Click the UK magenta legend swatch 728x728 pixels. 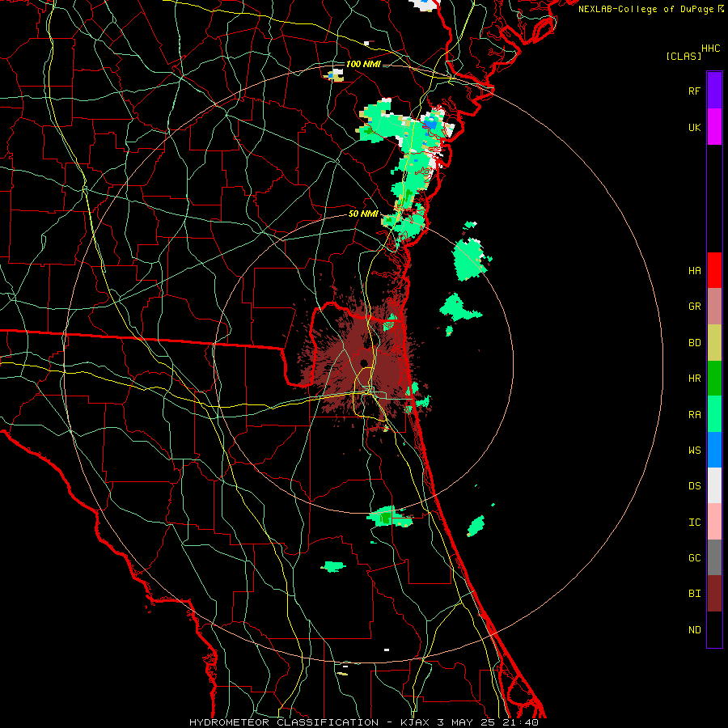pyautogui.click(x=714, y=127)
